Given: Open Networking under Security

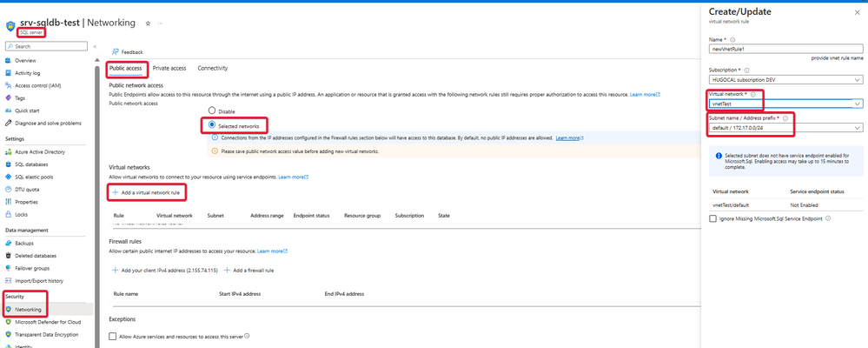Looking at the screenshot, I should coord(28,309).
